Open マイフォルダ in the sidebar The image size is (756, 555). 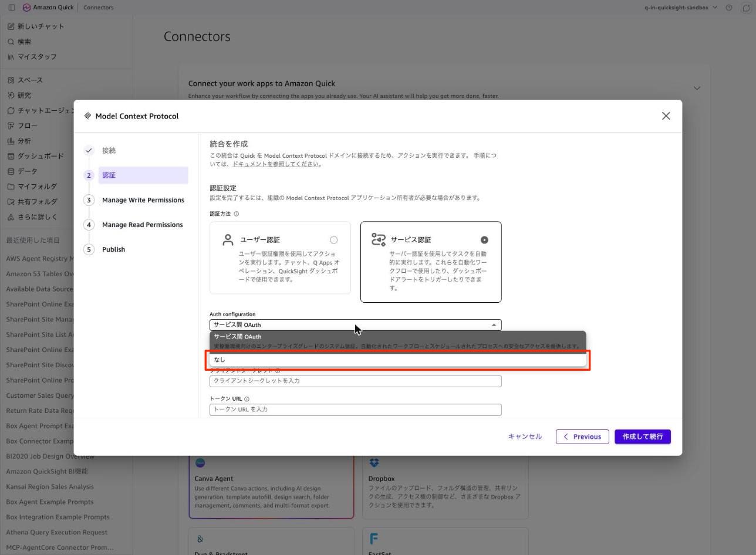pyautogui.click(x=36, y=187)
